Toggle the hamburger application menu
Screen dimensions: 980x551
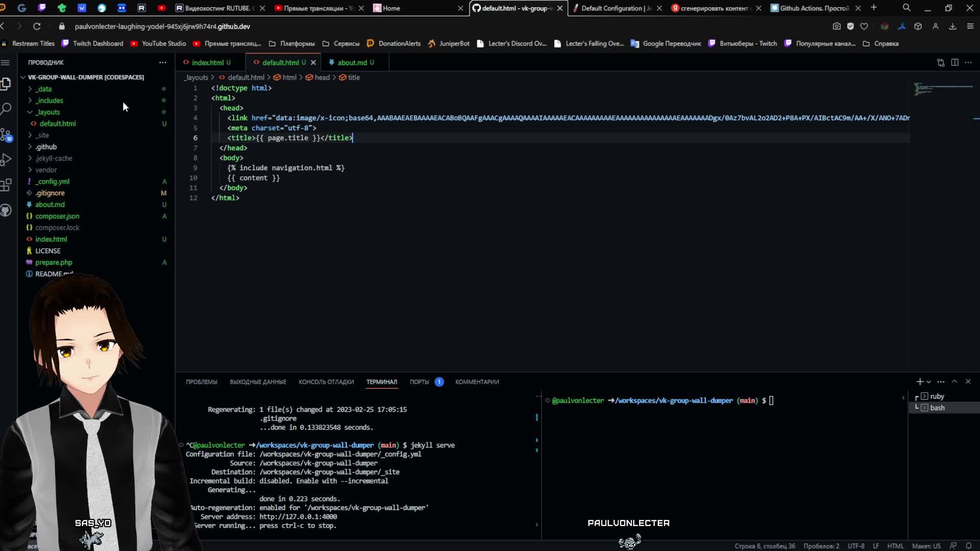pos(6,62)
